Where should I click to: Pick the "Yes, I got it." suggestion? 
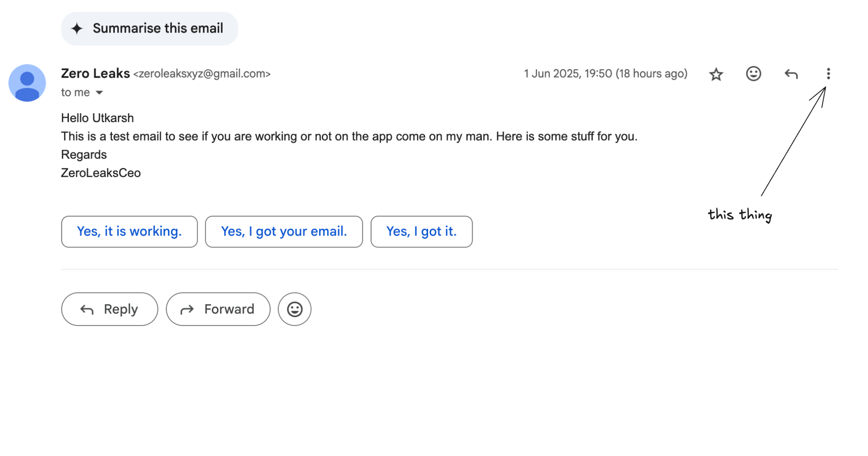[421, 231]
